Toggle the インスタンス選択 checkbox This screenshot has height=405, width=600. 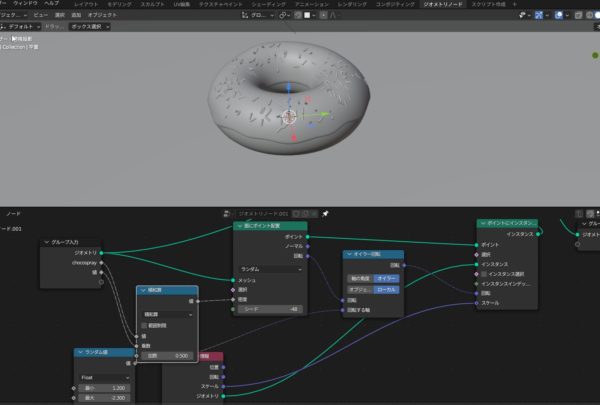484,273
